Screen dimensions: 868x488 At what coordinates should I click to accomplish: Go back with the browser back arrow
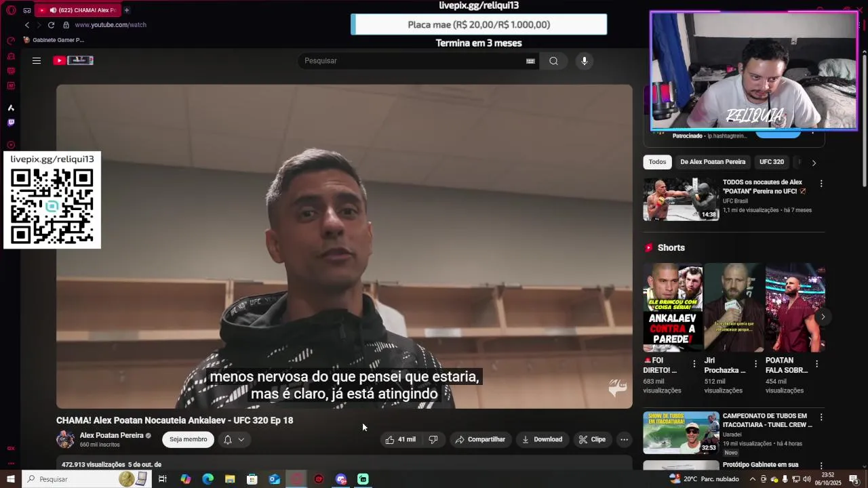27,25
